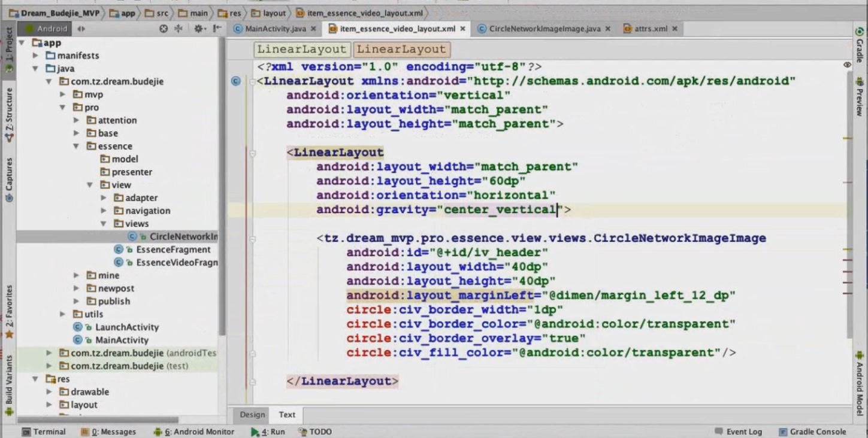Open the Structure side tool window
This screenshot has height=438, width=868.
[8, 114]
